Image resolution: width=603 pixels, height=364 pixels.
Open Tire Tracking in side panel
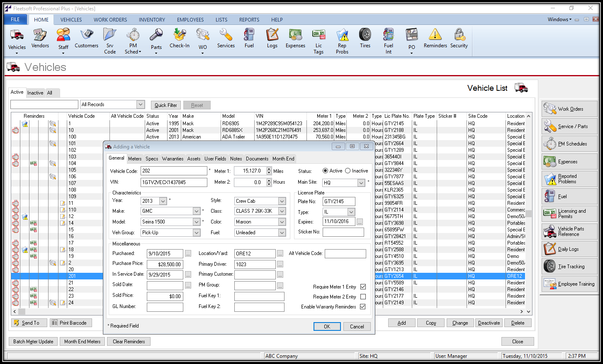(x=569, y=267)
